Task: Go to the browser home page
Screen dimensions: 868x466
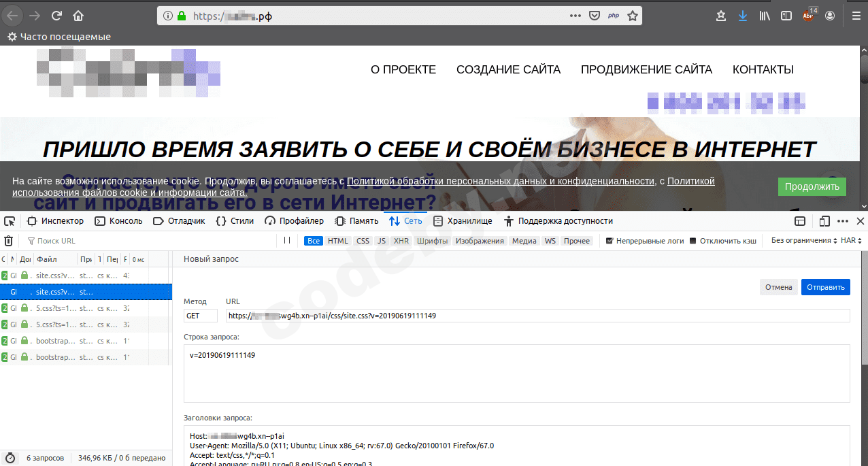Action: pyautogui.click(x=78, y=16)
